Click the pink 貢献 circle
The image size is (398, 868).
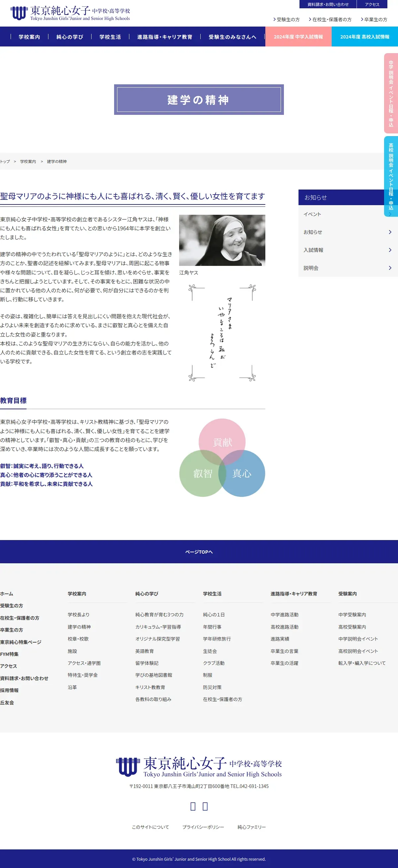[222, 442]
